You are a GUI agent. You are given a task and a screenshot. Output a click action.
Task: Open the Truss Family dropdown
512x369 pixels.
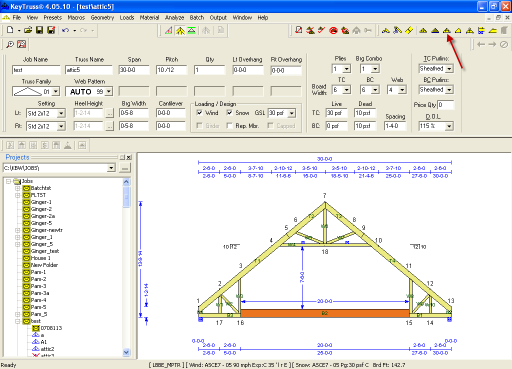coord(56,91)
